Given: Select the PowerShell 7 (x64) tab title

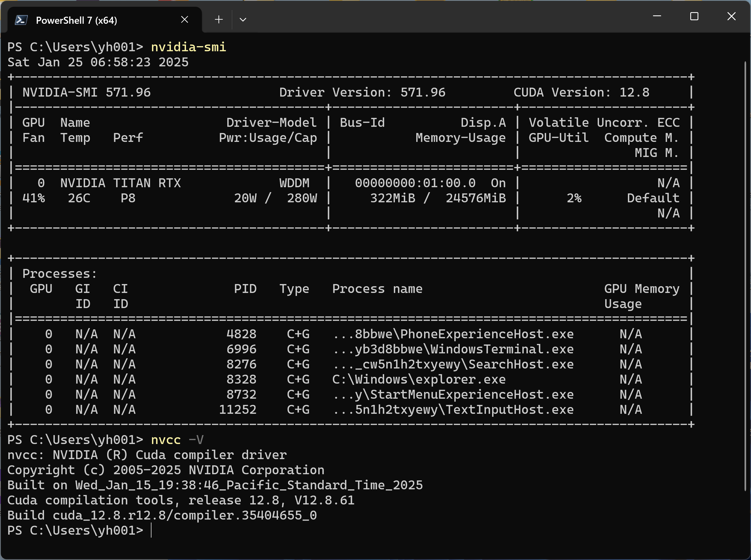Looking at the screenshot, I should coord(76,20).
